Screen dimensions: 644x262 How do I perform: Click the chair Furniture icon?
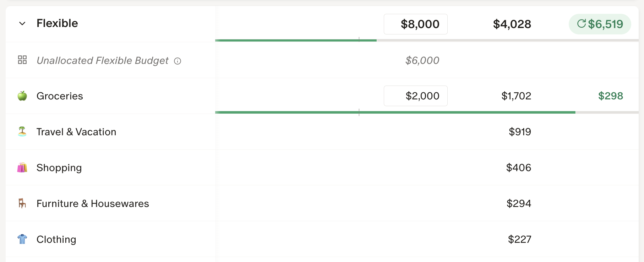click(22, 203)
